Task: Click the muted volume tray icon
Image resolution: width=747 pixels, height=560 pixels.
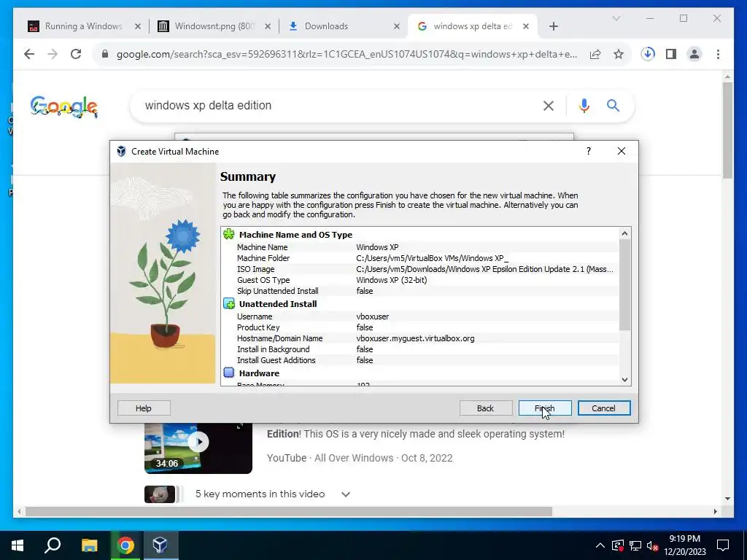Action: coord(653,545)
